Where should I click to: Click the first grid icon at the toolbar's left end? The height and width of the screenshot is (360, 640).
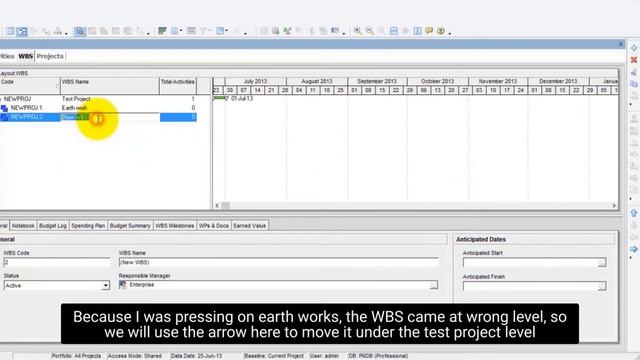click(x=10, y=31)
